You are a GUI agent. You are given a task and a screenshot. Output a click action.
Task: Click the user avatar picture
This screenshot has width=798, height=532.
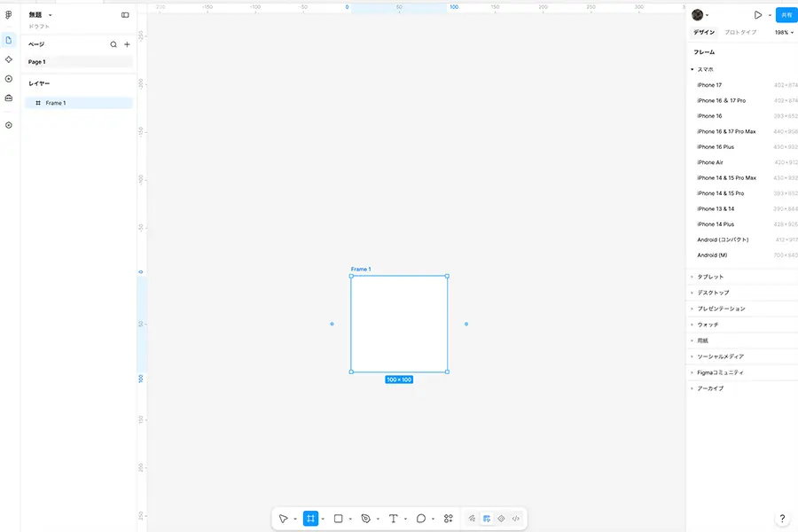pos(697,15)
